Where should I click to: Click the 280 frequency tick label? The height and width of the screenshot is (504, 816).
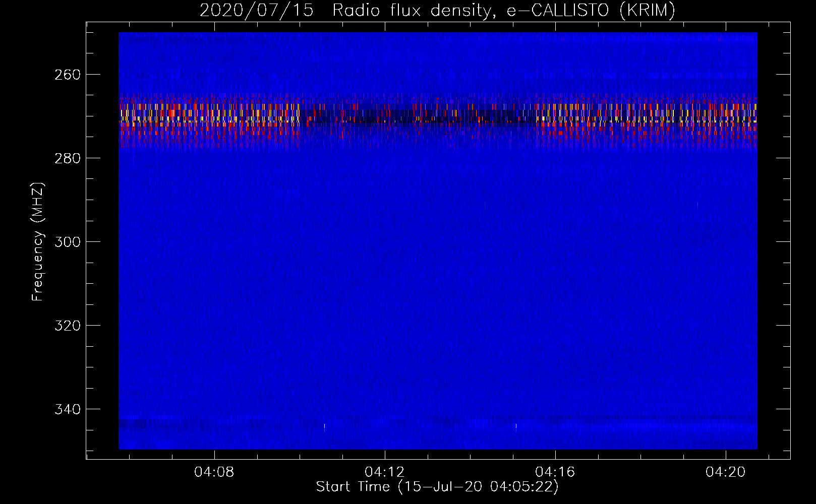67,158
